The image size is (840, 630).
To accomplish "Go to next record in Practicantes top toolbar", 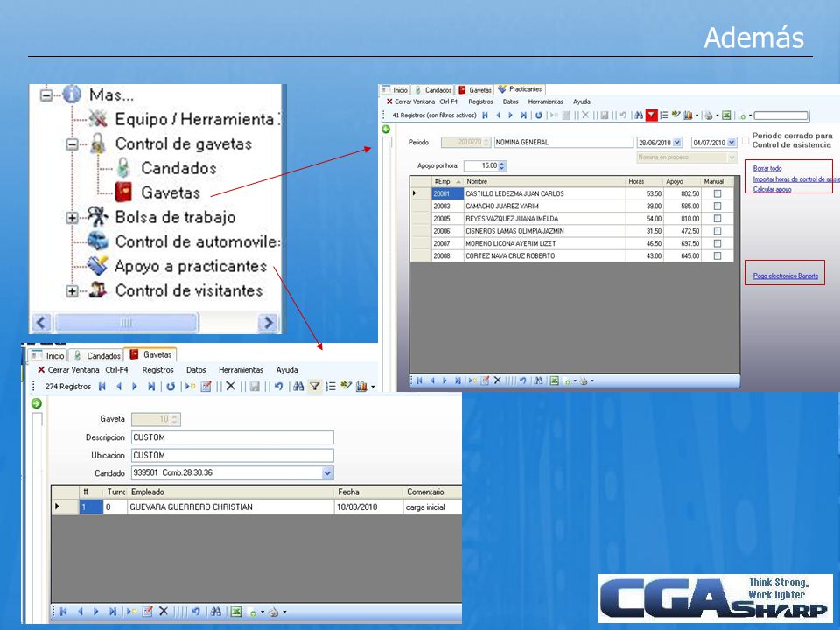I will point(510,115).
